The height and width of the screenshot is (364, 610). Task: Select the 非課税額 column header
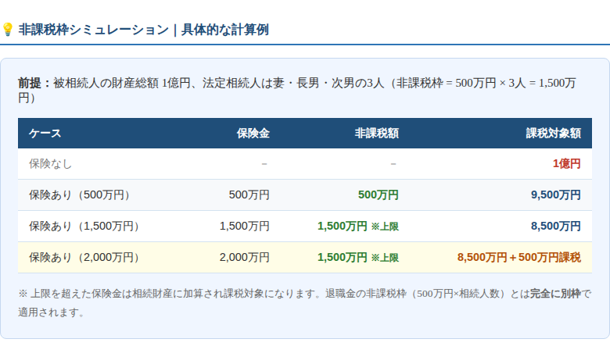click(377, 134)
